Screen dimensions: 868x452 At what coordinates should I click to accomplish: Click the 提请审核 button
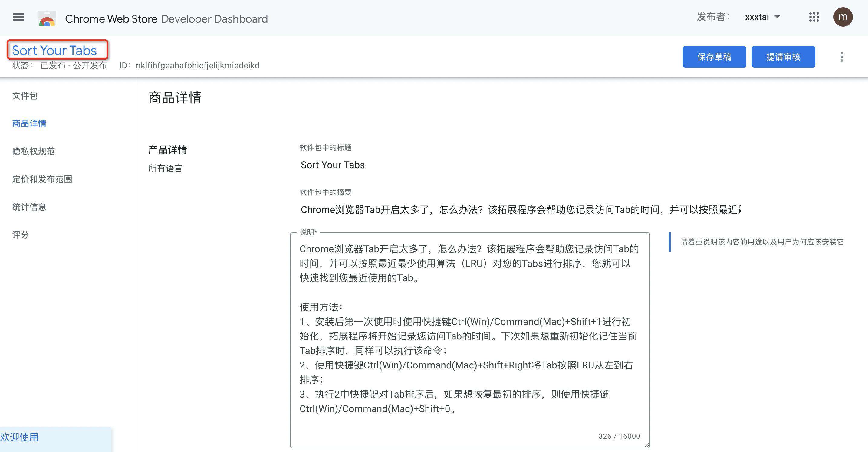783,57
